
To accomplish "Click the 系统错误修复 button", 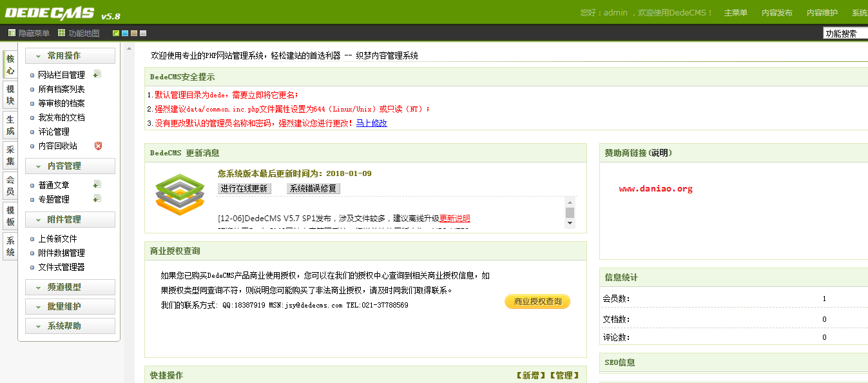I will (313, 188).
